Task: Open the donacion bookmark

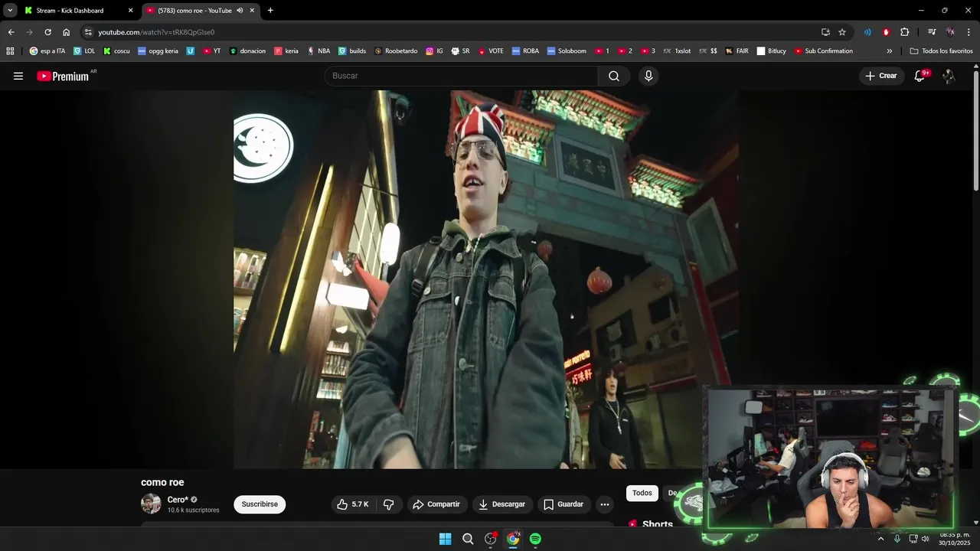Action: [x=247, y=51]
